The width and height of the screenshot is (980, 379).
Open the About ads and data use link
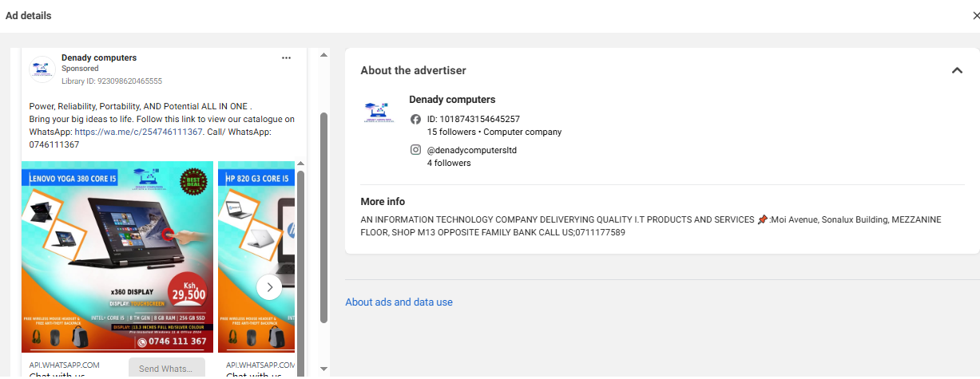tap(399, 302)
